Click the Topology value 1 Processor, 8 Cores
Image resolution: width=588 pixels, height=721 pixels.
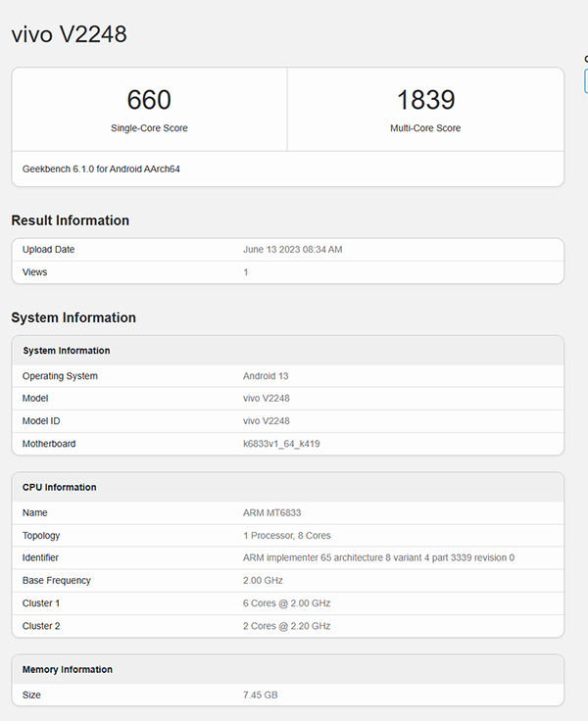tap(288, 536)
